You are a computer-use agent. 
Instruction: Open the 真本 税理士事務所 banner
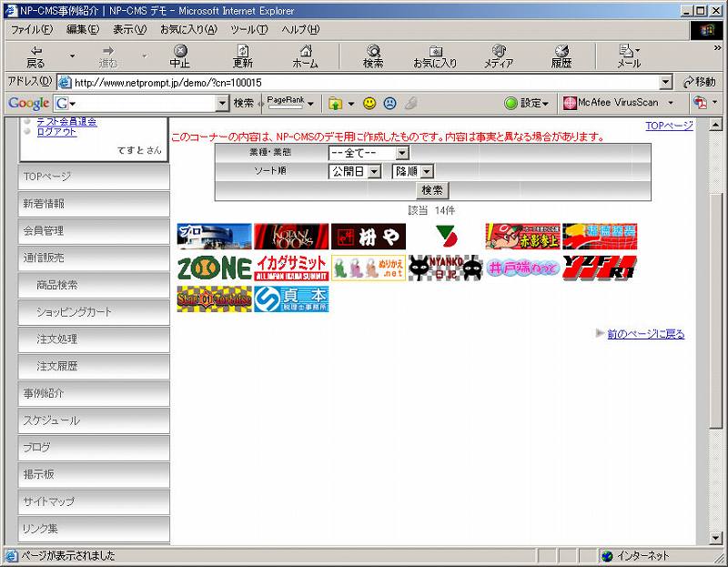(x=291, y=299)
